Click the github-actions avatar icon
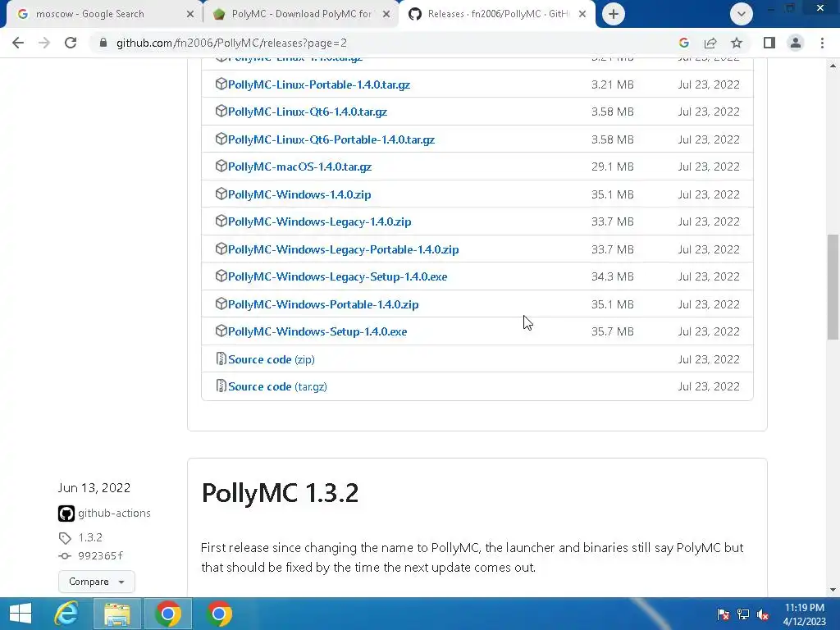This screenshot has height=630, width=840. click(x=66, y=514)
